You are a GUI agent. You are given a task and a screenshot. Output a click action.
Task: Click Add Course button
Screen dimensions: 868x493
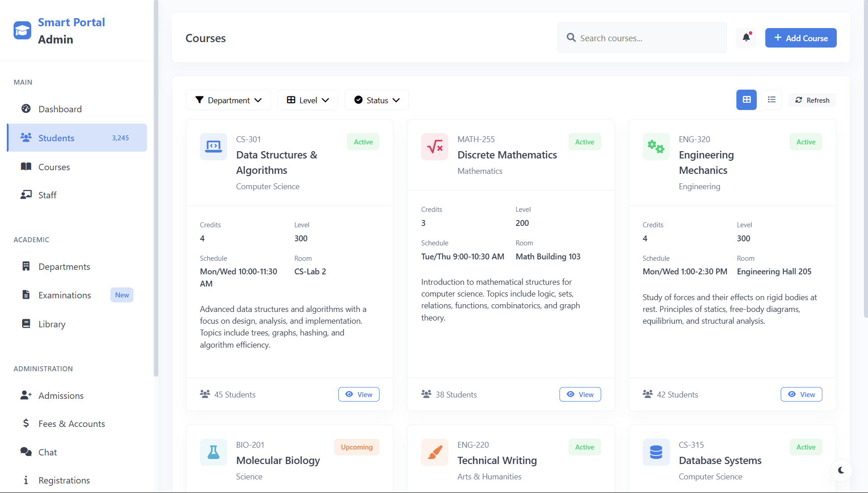[x=801, y=38]
